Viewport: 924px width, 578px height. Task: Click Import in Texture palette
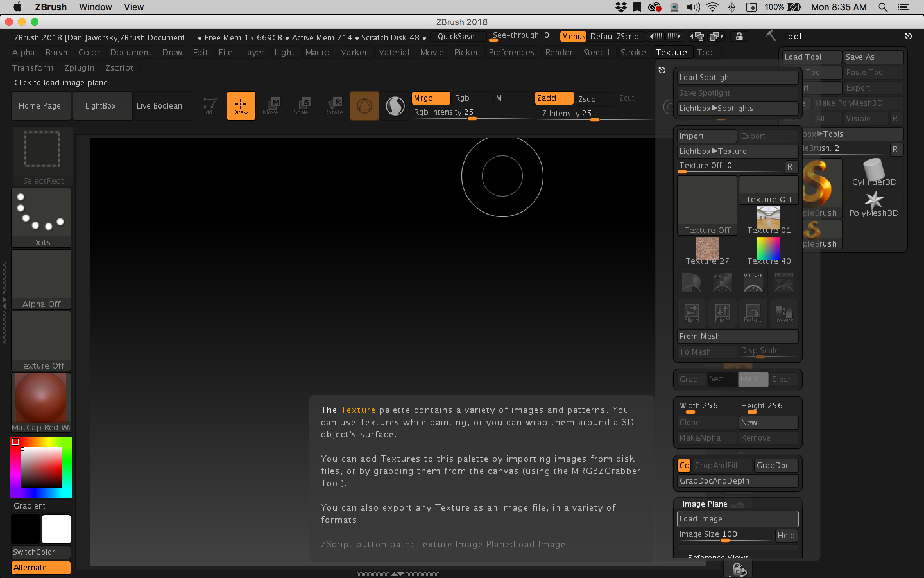pyautogui.click(x=707, y=136)
